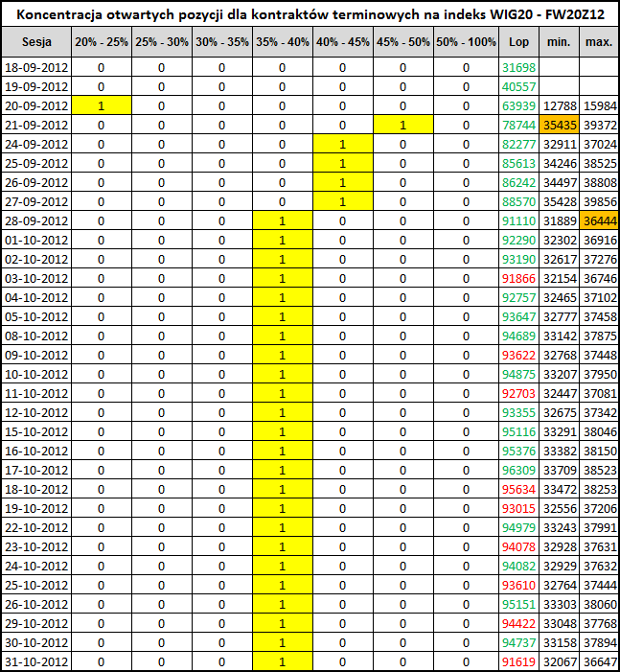Click min value 33243
The width and height of the screenshot is (620, 672).
560,527
